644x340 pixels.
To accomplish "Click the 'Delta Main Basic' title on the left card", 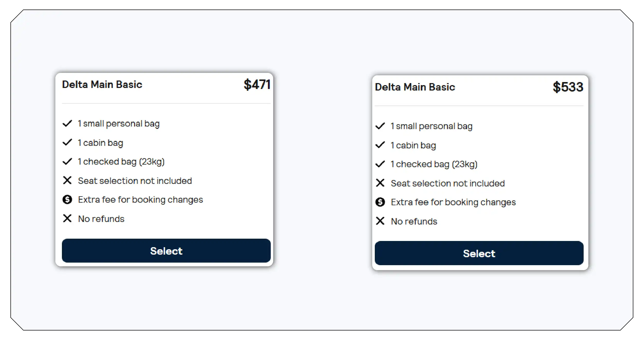I will [102, 84].
